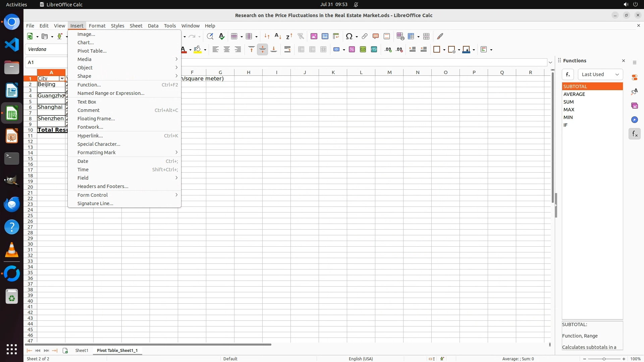Insert image using toolbar icon

314,36
